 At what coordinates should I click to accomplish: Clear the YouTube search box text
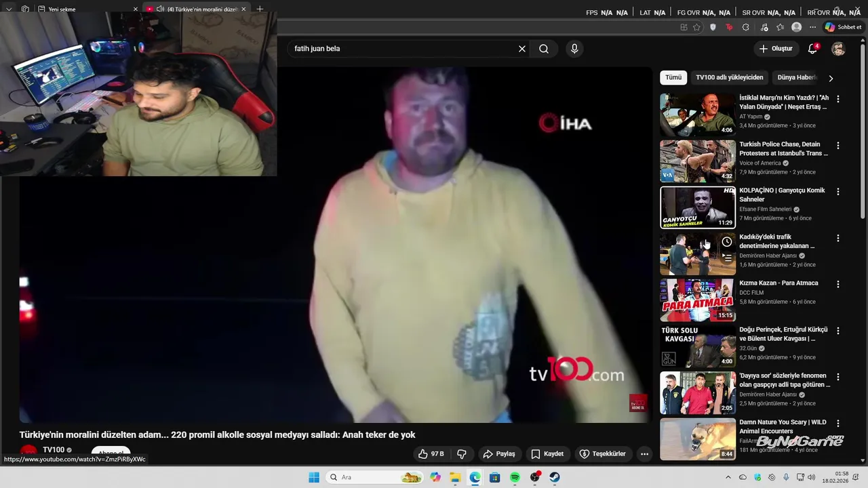click(522, 49)
